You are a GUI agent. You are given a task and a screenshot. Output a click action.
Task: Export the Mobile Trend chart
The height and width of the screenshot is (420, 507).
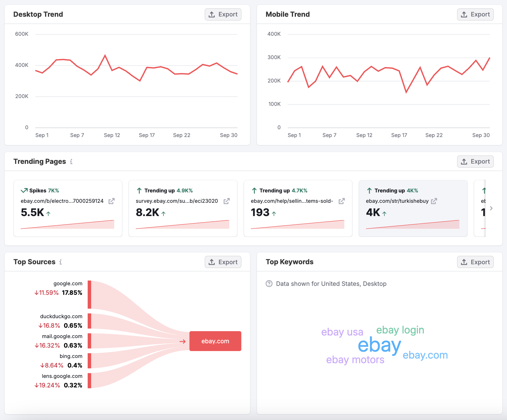475,14
